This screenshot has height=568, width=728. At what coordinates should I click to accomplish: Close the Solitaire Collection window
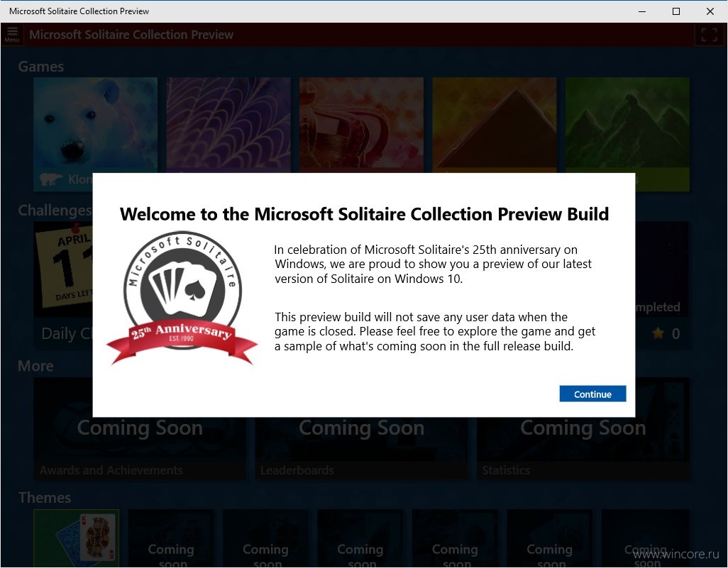point(710,11)
